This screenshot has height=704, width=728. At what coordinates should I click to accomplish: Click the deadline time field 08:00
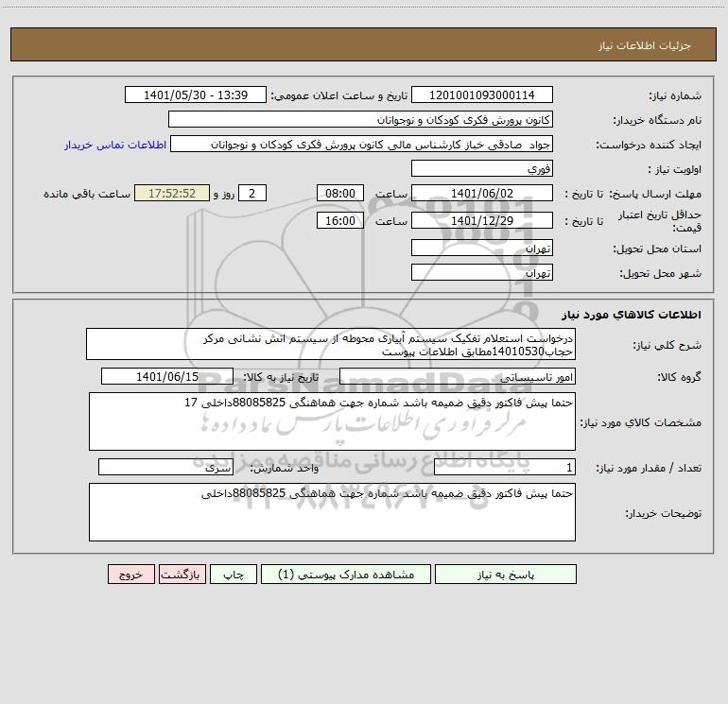tap(339, 193)
